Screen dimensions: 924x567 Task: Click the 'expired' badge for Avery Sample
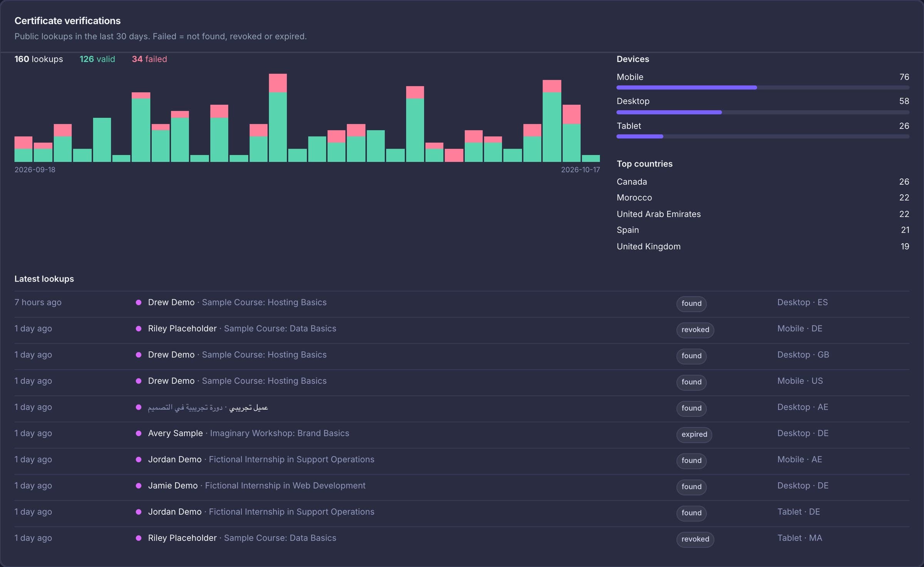[694, 435]
